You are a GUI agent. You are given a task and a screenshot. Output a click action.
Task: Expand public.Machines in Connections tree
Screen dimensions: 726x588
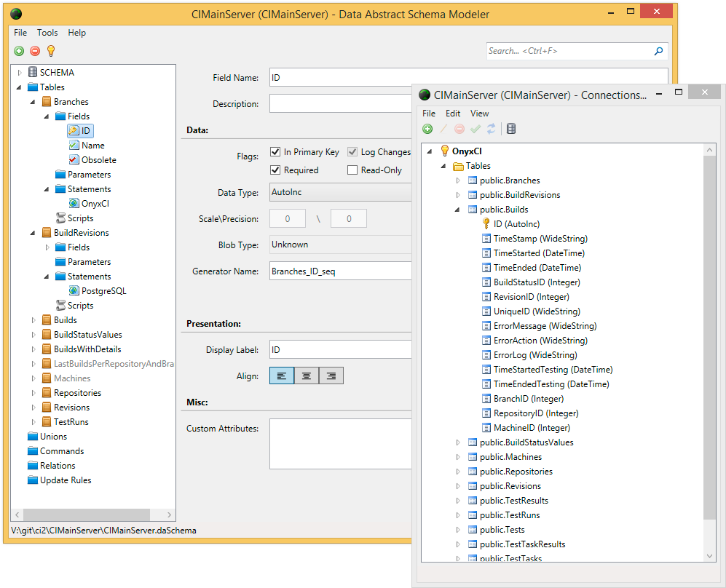coord(458,457)
